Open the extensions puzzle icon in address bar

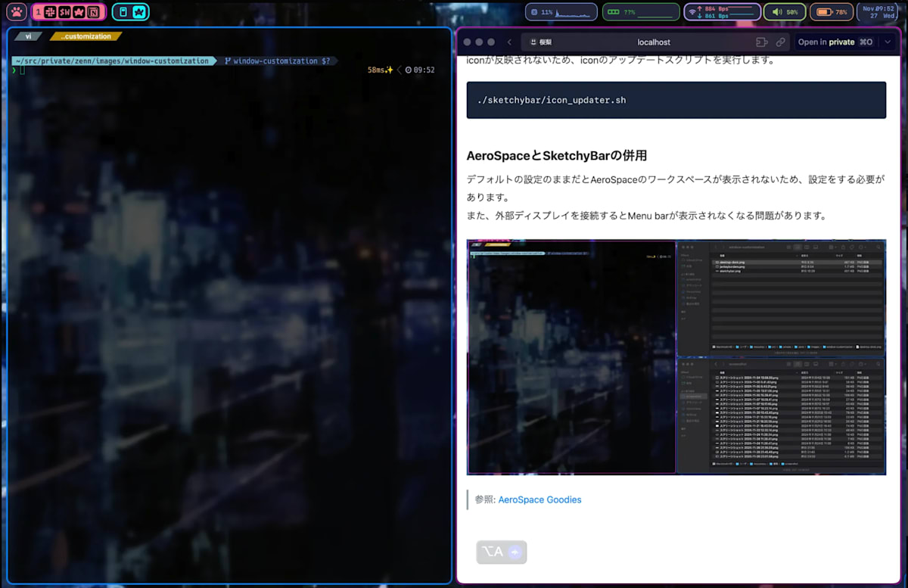pos(762,42)
